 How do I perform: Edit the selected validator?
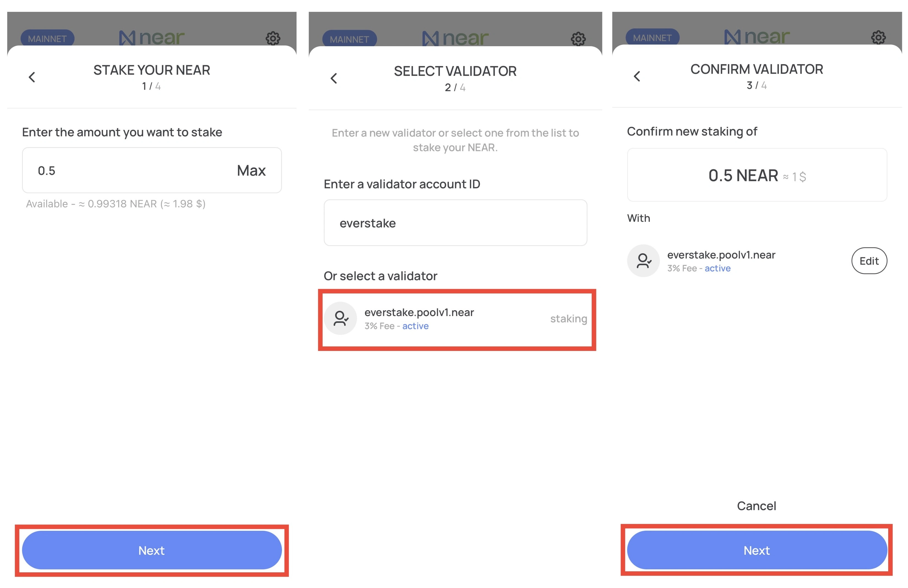pyautogui.click(x=869, y=261)
